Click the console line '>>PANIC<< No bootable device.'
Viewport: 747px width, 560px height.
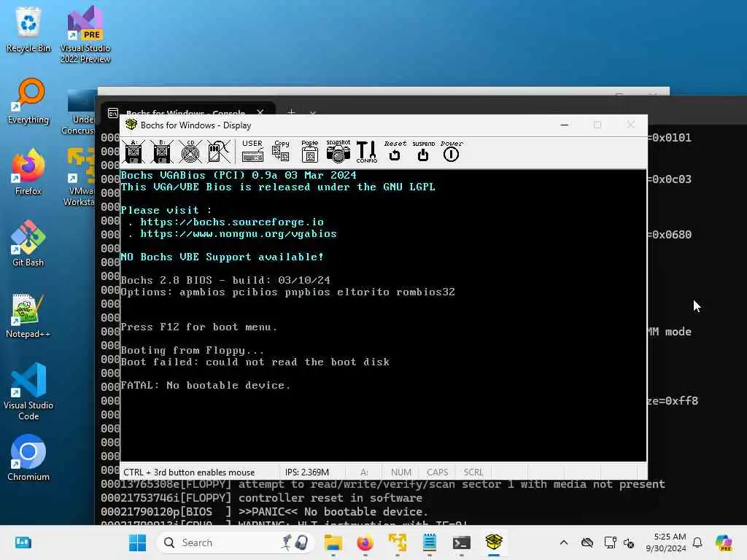[333, 512]
